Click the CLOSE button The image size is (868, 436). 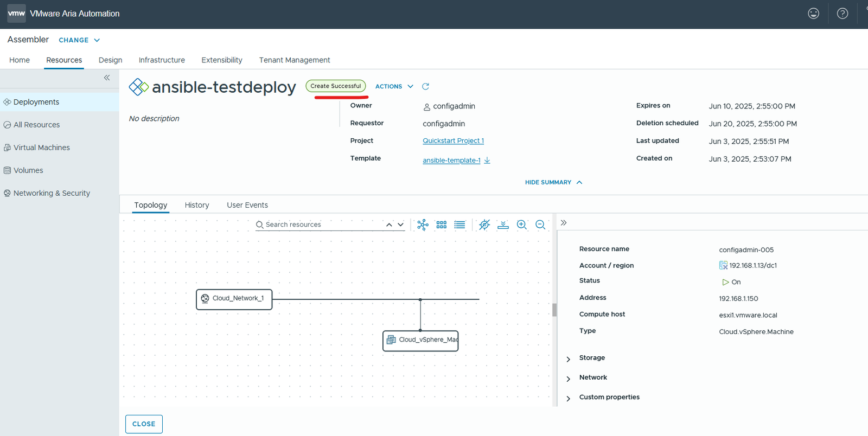tap(144, 424)
